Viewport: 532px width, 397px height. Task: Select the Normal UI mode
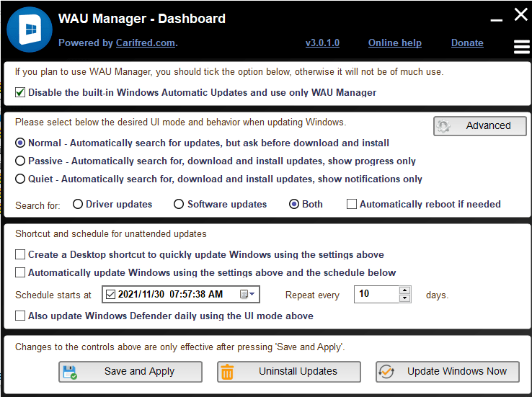click(x=20, y=143)
